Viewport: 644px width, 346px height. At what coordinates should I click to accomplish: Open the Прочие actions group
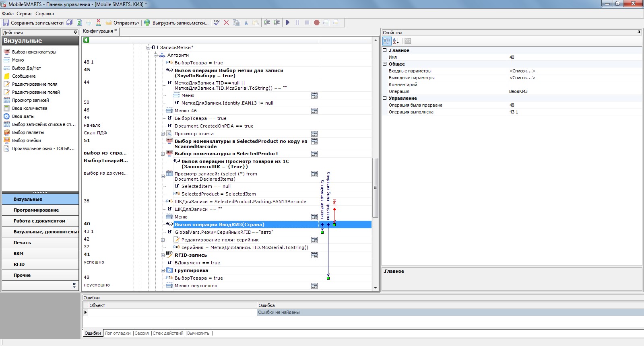(40, 275)
